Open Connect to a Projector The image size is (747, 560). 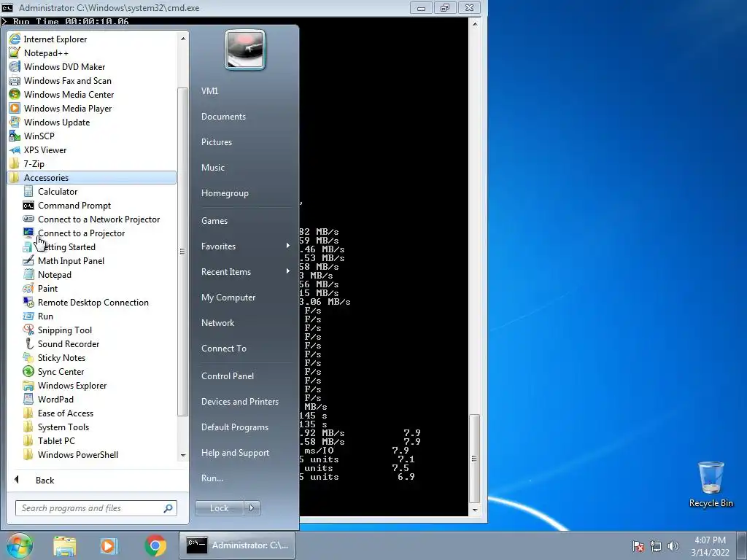point(81,233)
